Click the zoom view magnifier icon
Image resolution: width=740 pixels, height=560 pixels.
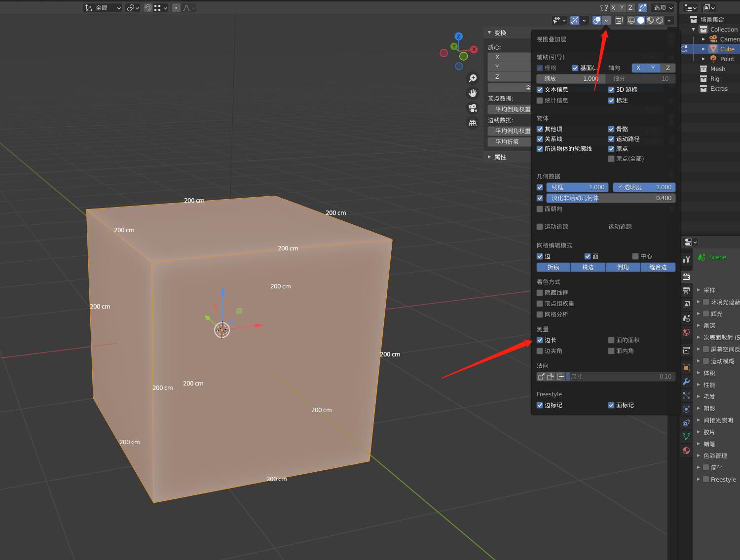[473, 78]
